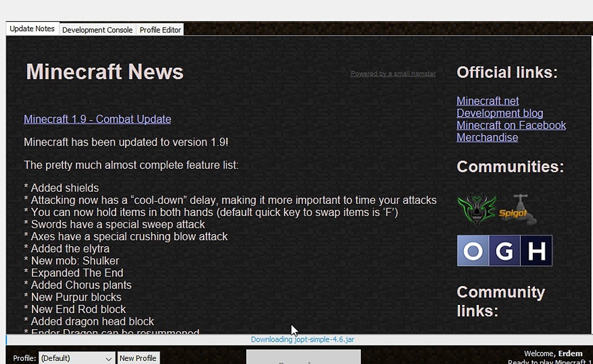Select the 'Added the elytra' line
The height and width of the screenshot is (364, 593).
coord(67,249)
